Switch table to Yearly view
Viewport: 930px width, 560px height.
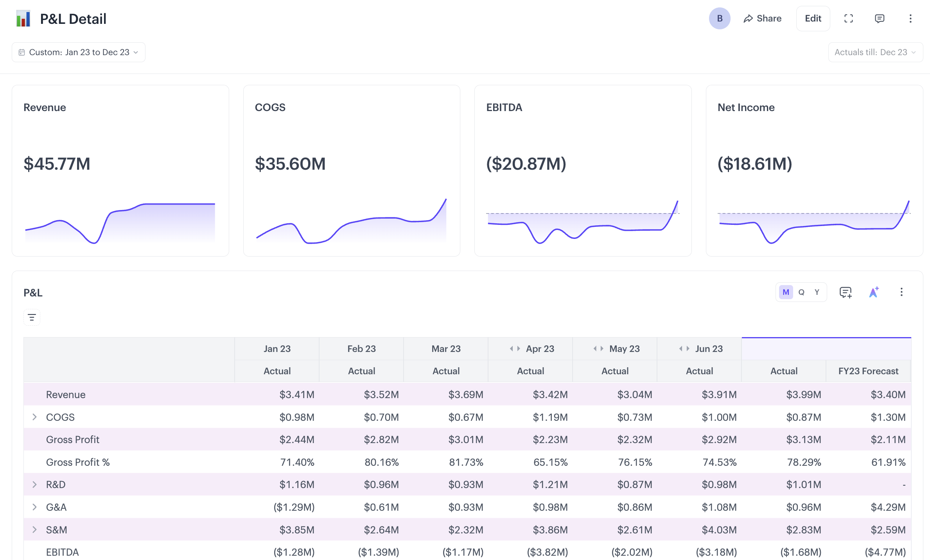[x=817, y=292]
